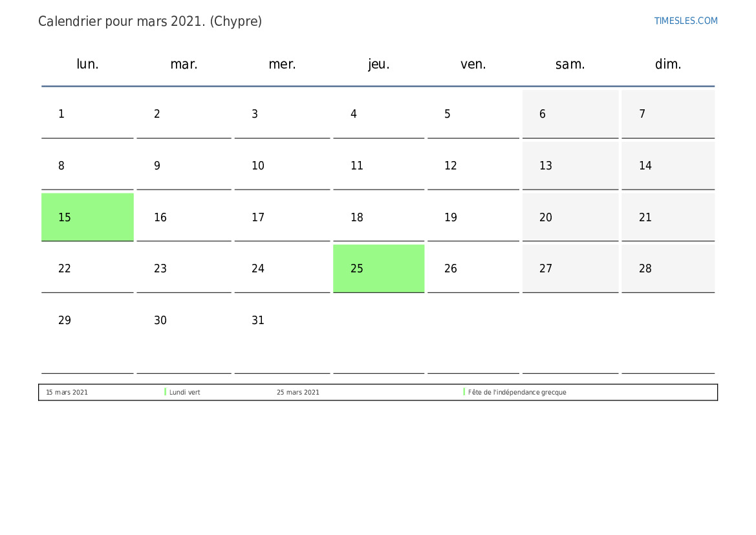This screenshot has width=756, height=535.
Task: Select the 'jeu.' column header
Action: point(378,64)
